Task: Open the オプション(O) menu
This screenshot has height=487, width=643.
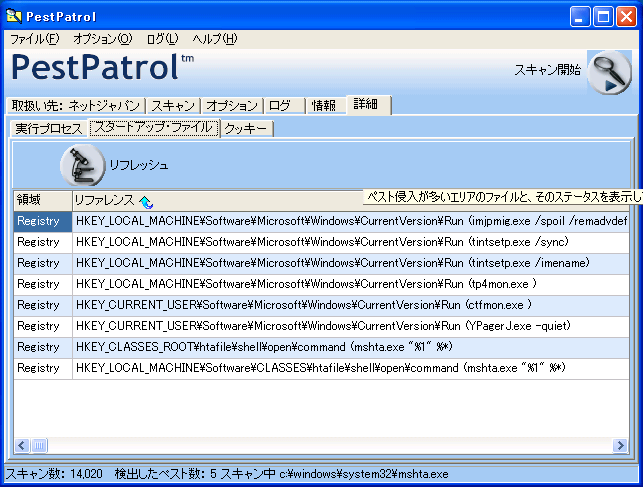Action: 102,39
